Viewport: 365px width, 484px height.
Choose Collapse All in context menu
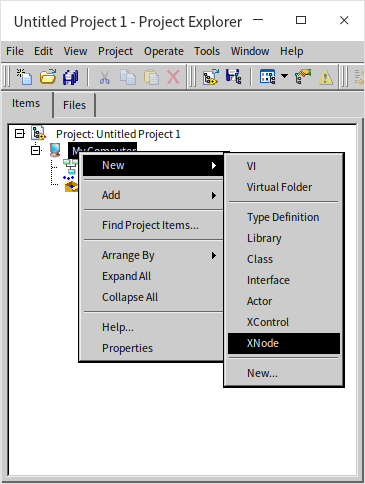pyautogui.click(x=153, y=297)
